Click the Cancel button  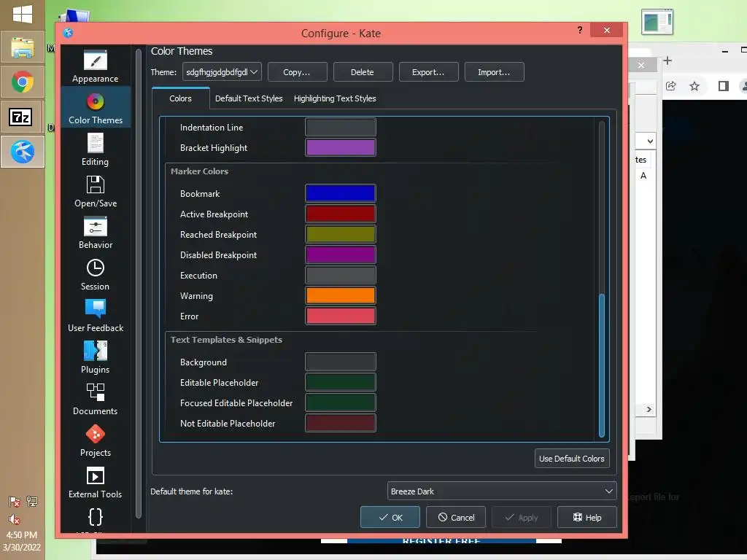(456, 517)
